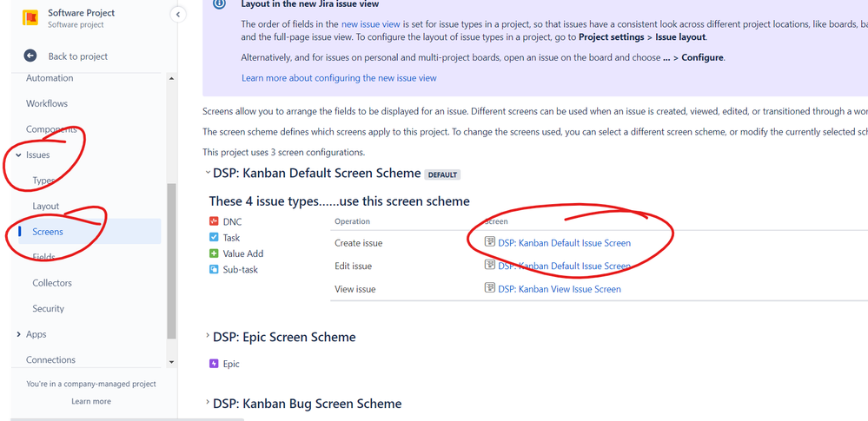Click the Back to project arrow icon
The width and height of the screenshot is (868, 421).
[30, 56]
